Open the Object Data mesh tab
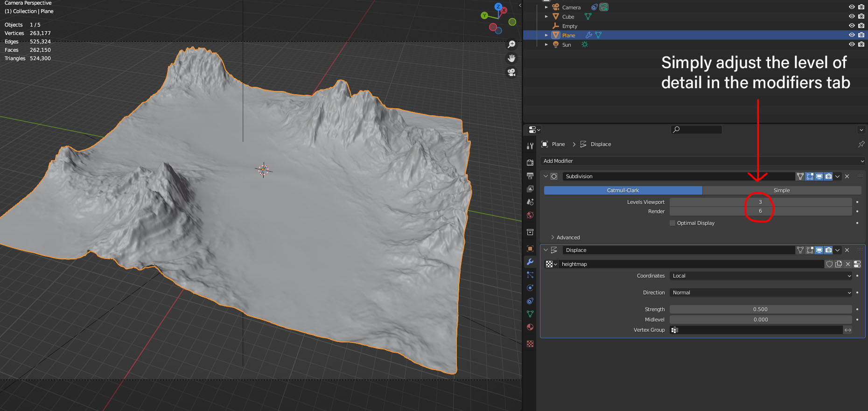Viewport: 868px width, 411px height. pos(530,314)
